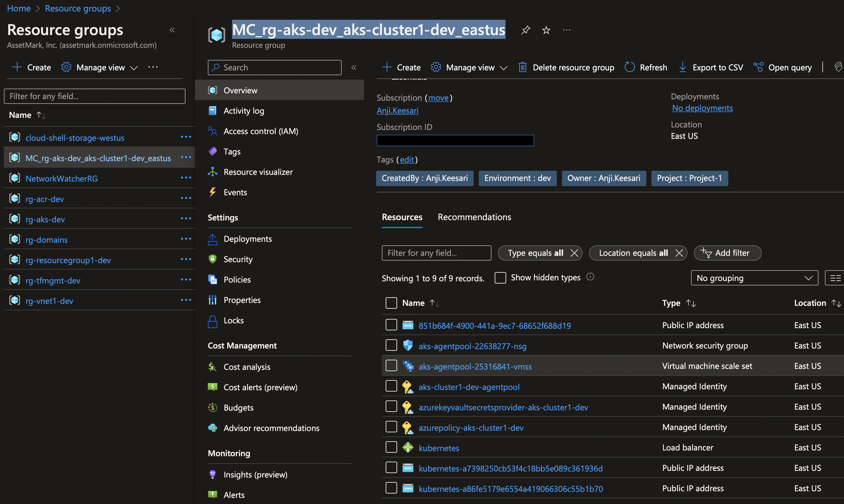Switch to the Recommendations tab
Screen dimensions: 844x504
pyautogui.click(x=474, y=217)
